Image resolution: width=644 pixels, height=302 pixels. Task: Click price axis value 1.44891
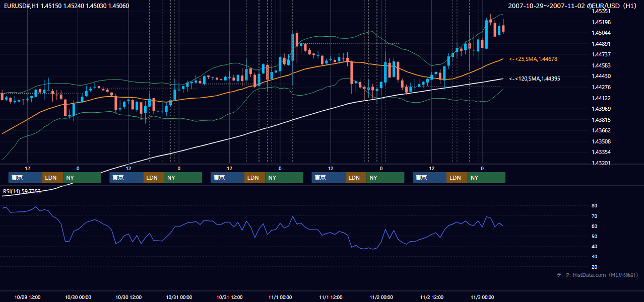(x=601, y=44)
